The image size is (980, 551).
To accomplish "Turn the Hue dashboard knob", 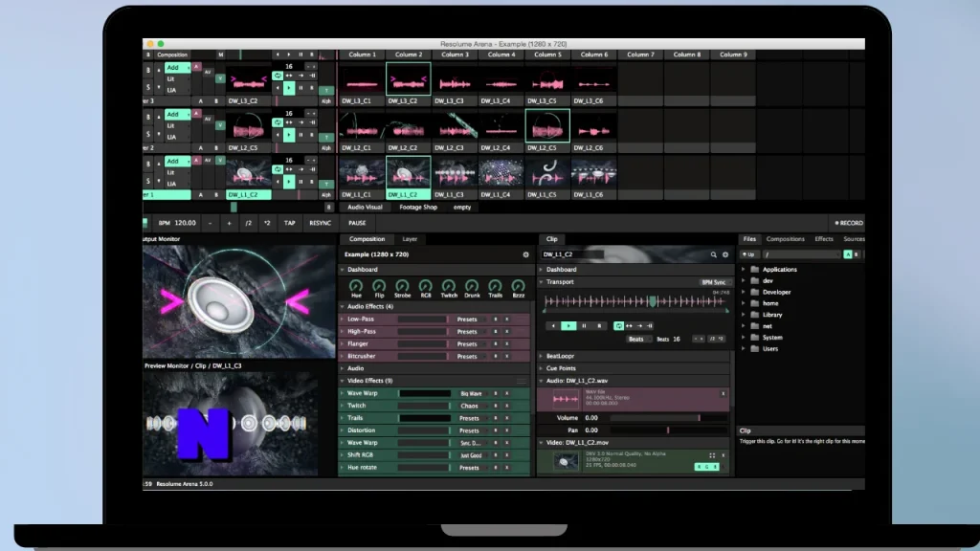I will 356,286.
